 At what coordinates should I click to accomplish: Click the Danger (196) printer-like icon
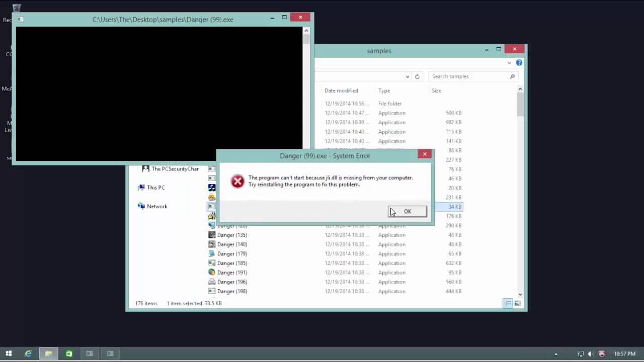click(x=212, y=282)
